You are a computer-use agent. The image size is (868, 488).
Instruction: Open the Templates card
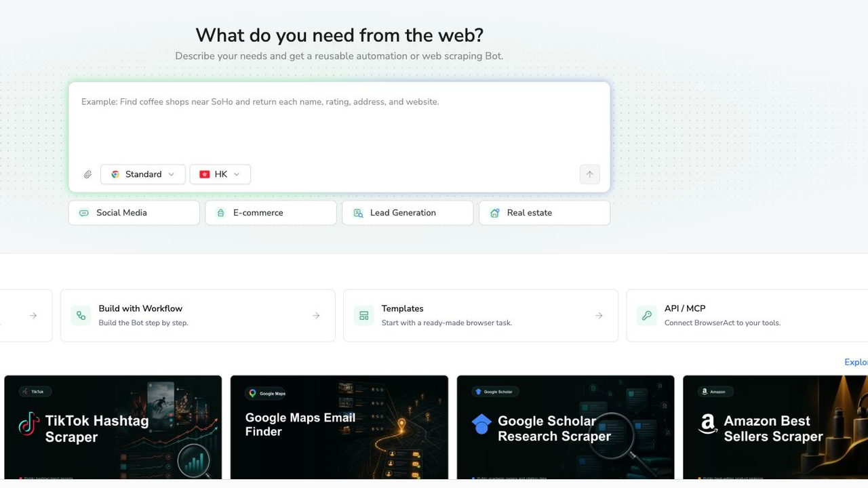coord(481,315)
